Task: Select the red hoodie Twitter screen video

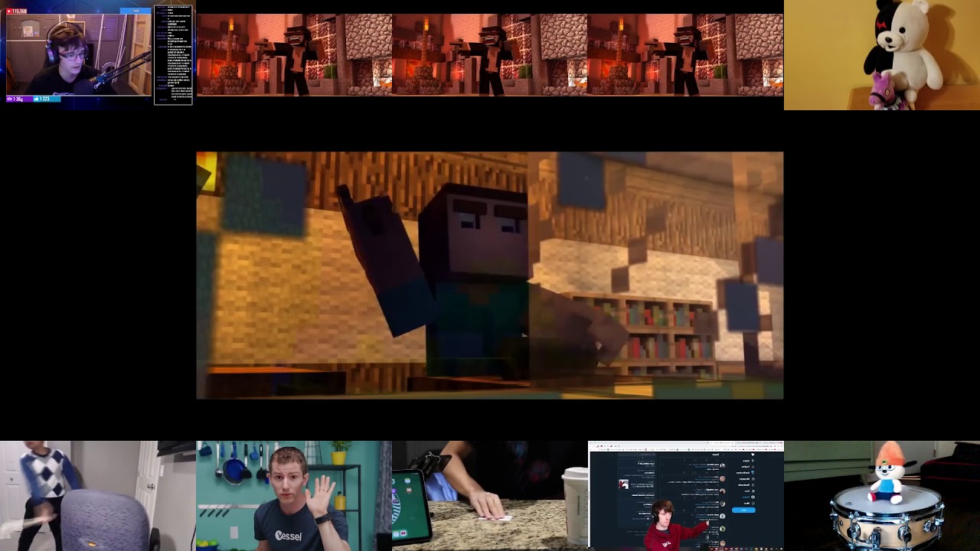Action: [686, 496]
